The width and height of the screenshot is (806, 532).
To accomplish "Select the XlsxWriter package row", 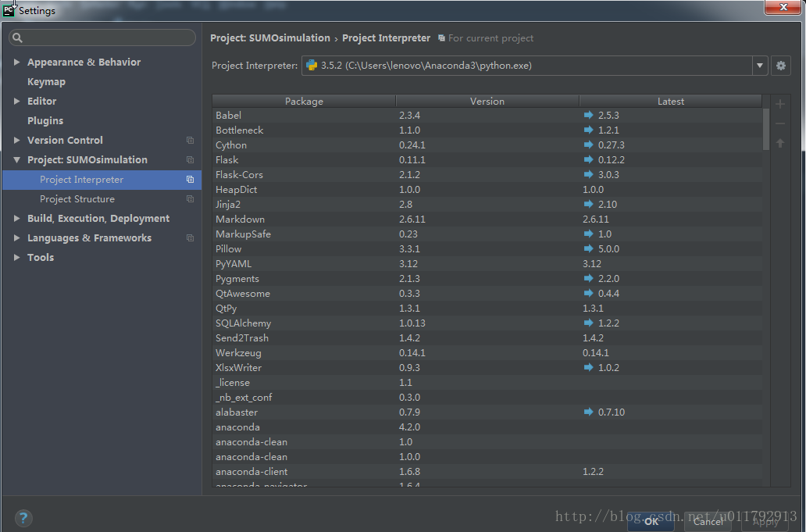I will (487, 367).
